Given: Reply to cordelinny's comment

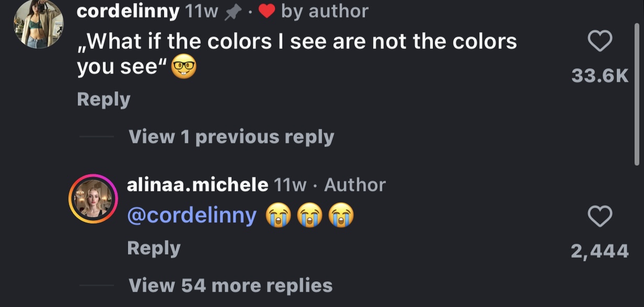Looking at the screenshot, I should click(103, 99).
